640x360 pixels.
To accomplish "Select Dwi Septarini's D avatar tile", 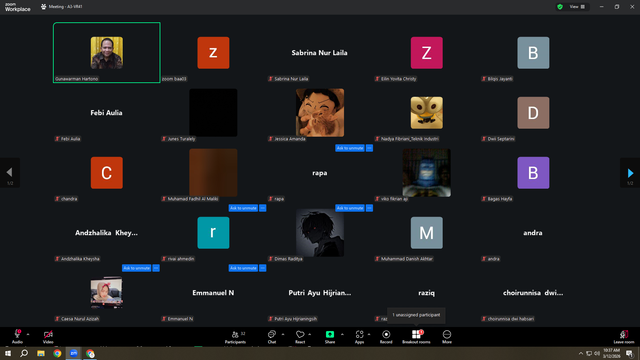I will point(533,113).
